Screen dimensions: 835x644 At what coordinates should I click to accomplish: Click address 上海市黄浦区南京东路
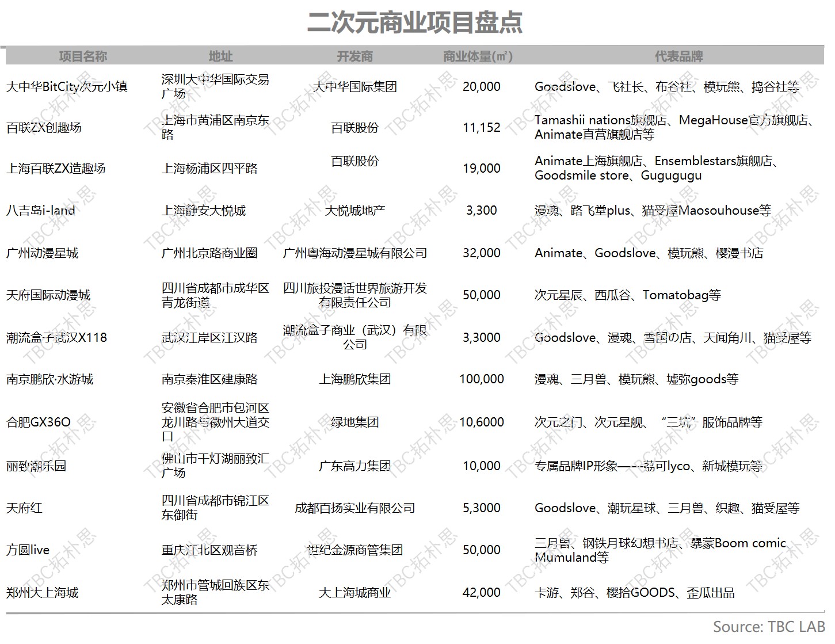click(215, 127)
